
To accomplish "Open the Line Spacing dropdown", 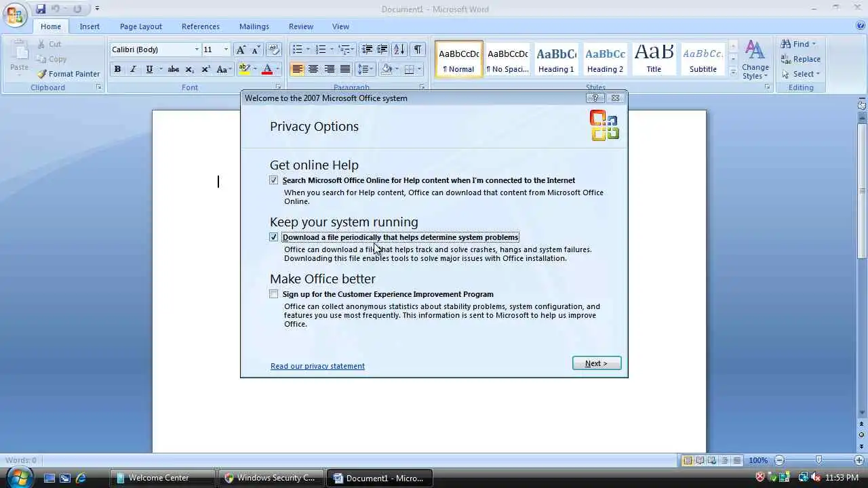I will pos(366,69).
